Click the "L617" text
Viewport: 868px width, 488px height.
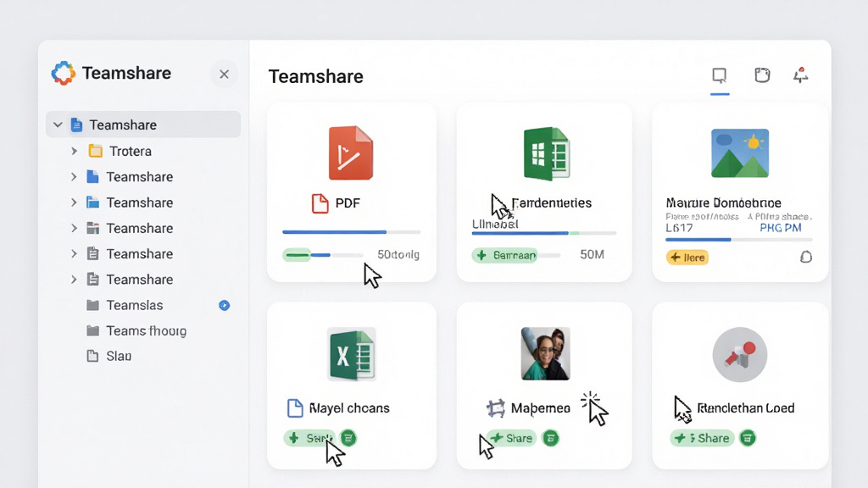pyautogui.click(x=679, y=228)
